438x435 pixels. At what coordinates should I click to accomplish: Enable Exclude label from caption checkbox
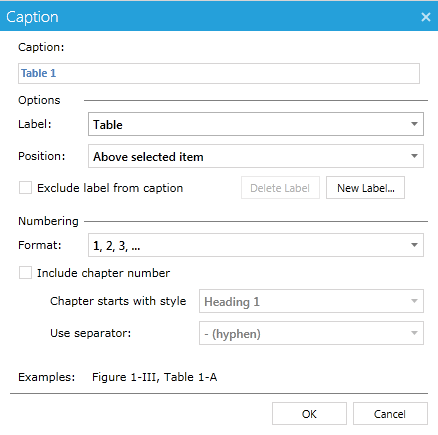coord(25,188)
